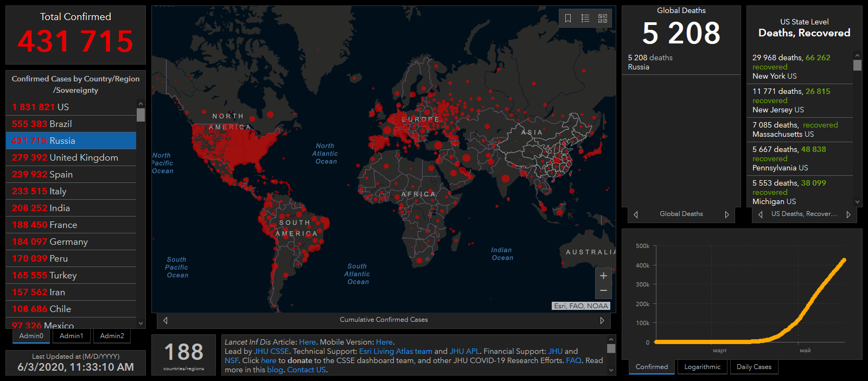The width and height of the screenshot is (868, 381).
Task: Select Russia in the country list
Action: click(71, 141)
